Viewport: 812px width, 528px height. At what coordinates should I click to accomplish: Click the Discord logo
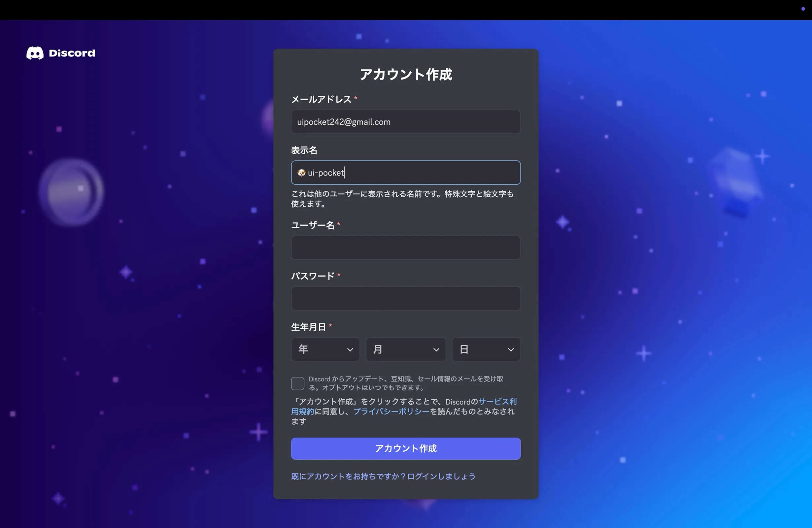61,53
